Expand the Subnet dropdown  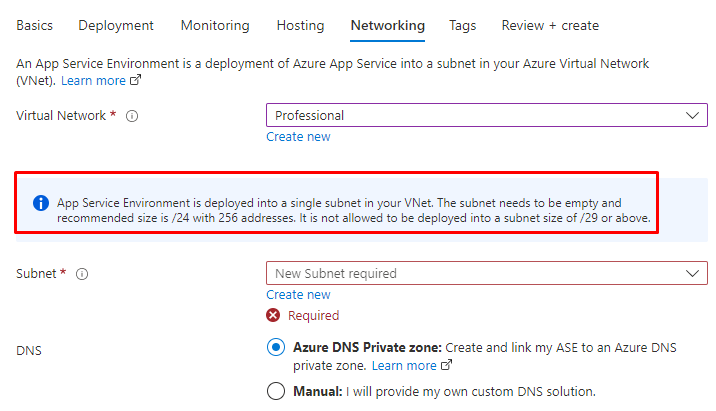click(x=486, y=273)
